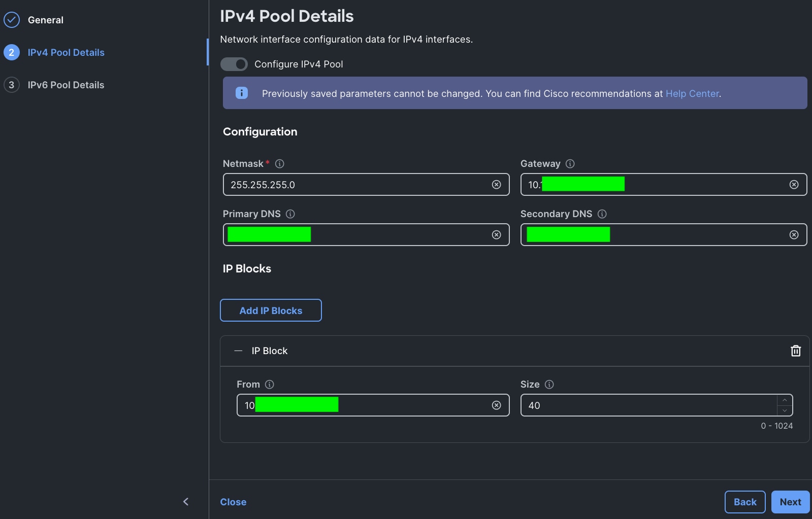Increase Size with up stepper arrow
Screen dimensions: 812x519
(785, 400)
